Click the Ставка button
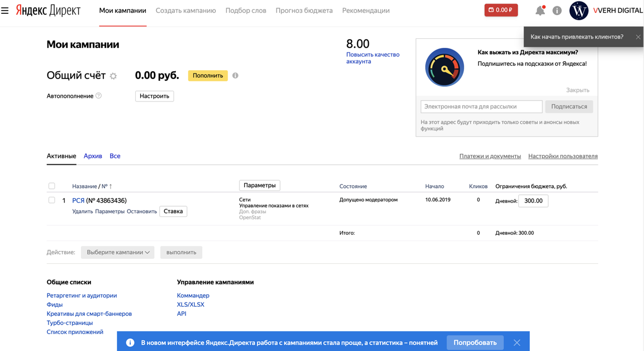644x351 pixels. pyautogui.click(x=173, y=211)
